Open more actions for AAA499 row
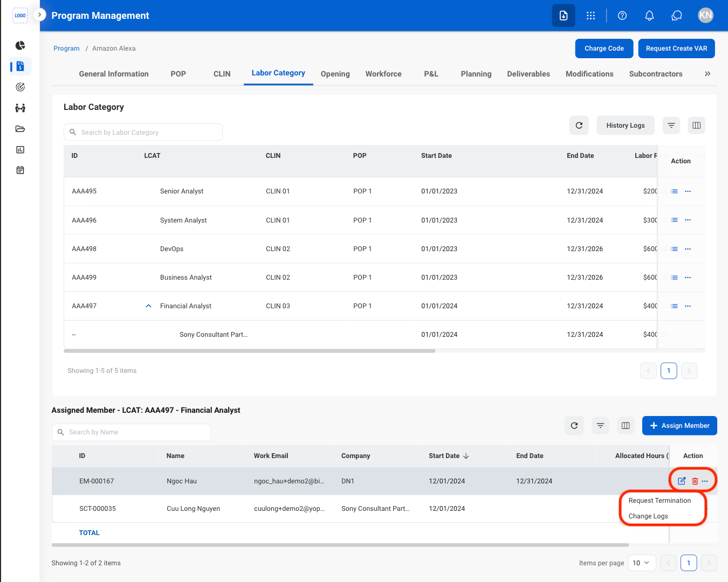 pyautogui.click(x=688, y=278)
